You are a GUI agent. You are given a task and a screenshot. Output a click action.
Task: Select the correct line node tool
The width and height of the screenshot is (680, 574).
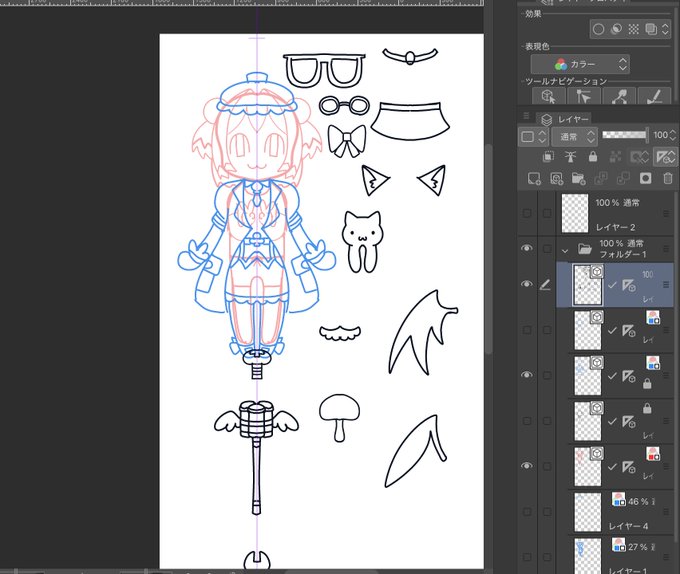619,96
